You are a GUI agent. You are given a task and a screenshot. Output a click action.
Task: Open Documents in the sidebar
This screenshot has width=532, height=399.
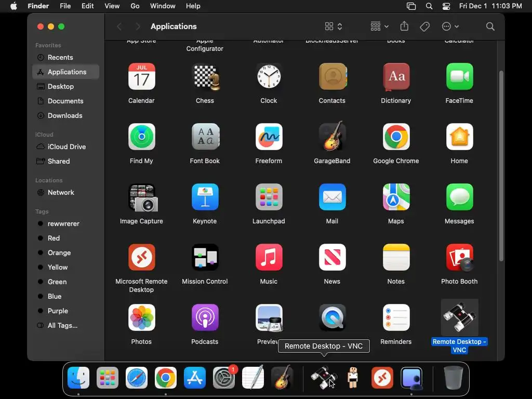pyautogui.click(x=66, y=101)
